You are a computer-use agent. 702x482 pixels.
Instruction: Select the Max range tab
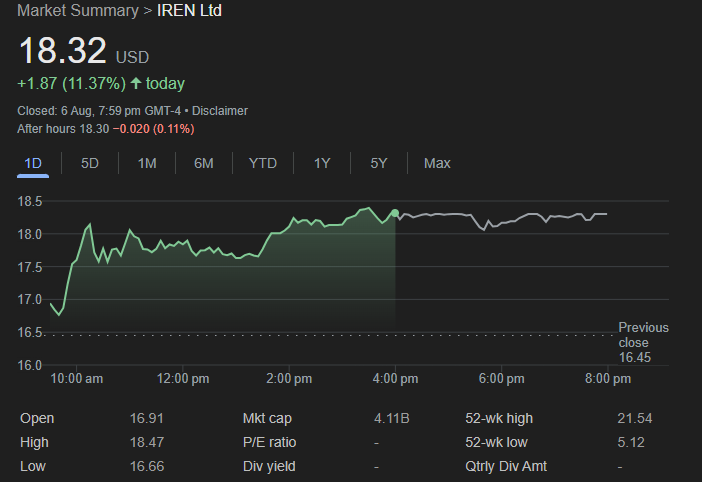pyautogui.click(x=437, y=163)
